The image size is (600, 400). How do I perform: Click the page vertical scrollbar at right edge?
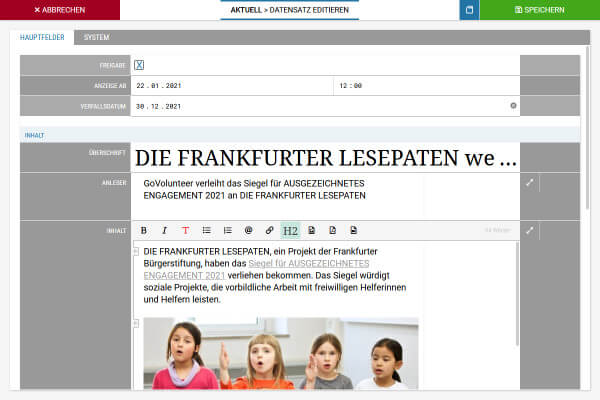(x=588, y=128)
